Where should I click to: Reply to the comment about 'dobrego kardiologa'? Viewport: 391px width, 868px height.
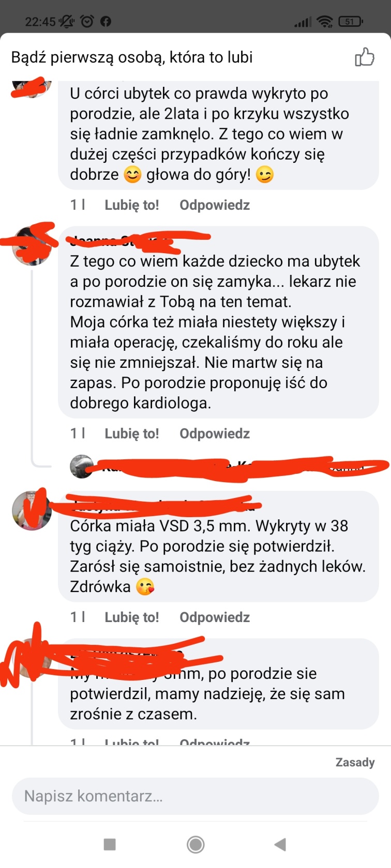(215, 433)
